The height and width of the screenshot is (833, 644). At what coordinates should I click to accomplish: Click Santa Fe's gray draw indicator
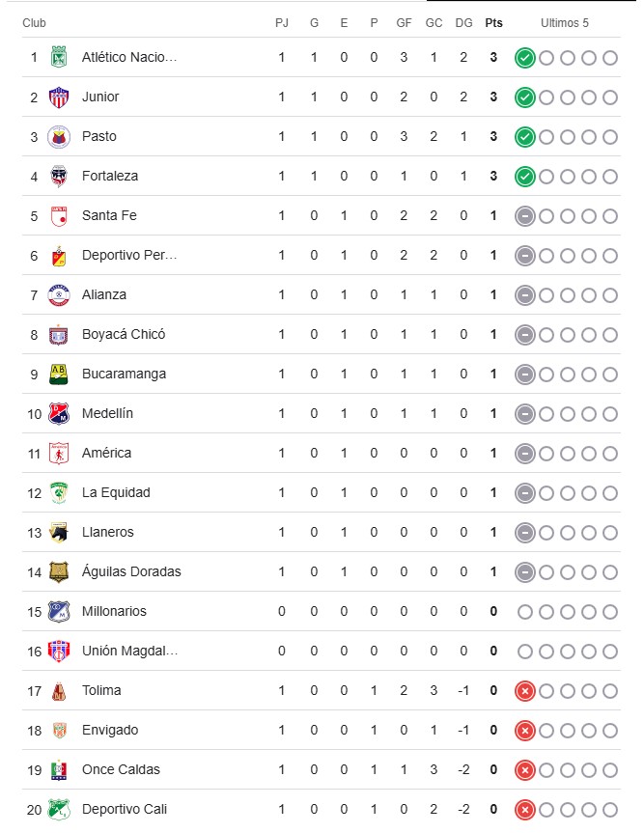point(524,215)
